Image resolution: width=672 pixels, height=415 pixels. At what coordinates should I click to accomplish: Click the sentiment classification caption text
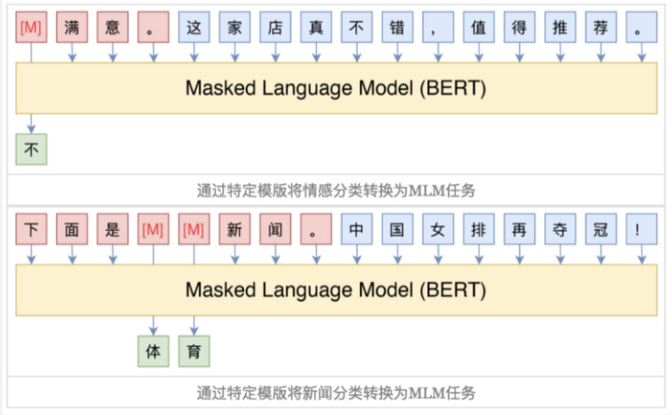pyautogui.click(x=335, y=188)
